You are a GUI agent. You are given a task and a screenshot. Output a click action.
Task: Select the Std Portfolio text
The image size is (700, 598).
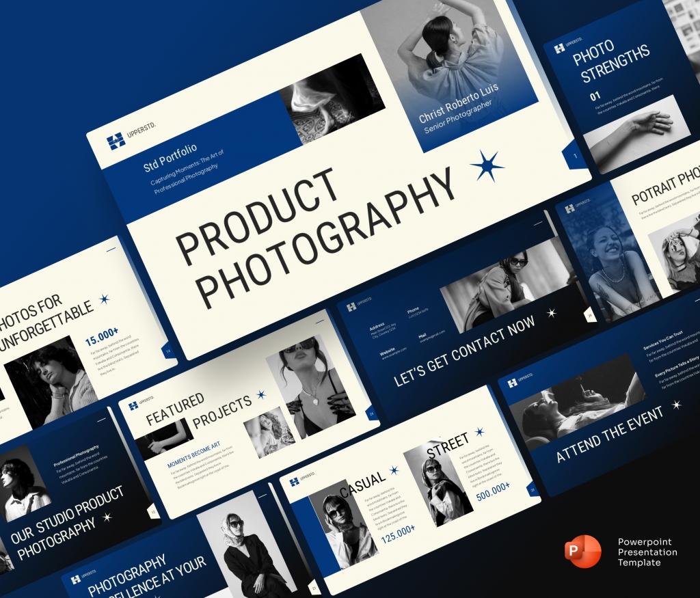point(170,158)
